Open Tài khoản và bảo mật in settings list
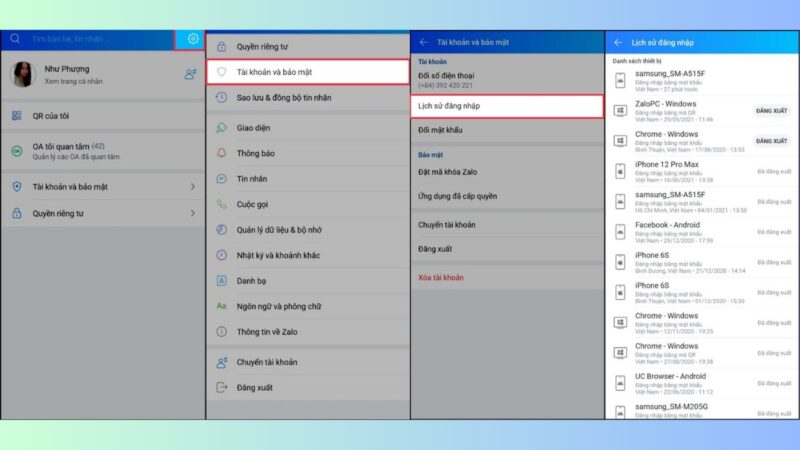This screenshot has width=800, height=450. [x=306, y=72]
